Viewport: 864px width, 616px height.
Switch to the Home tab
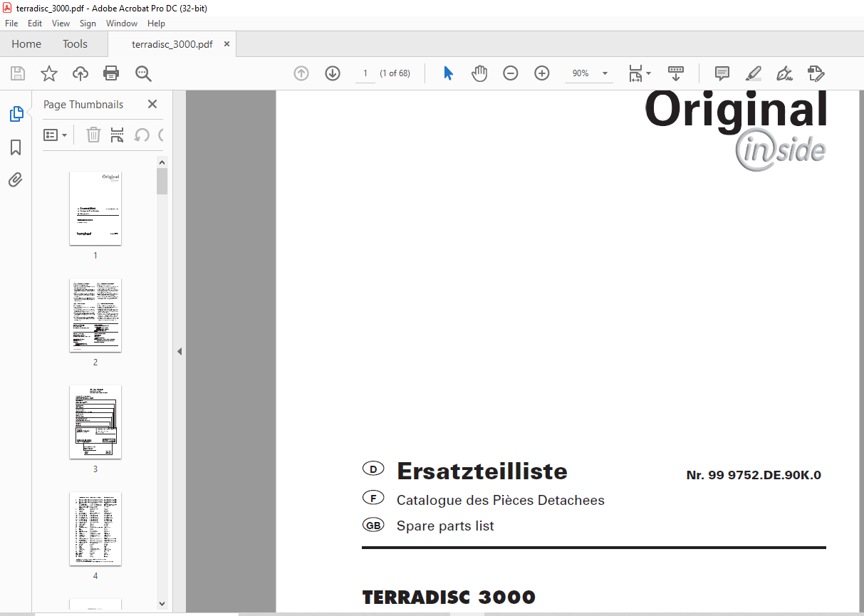click(x=26, y=44)
